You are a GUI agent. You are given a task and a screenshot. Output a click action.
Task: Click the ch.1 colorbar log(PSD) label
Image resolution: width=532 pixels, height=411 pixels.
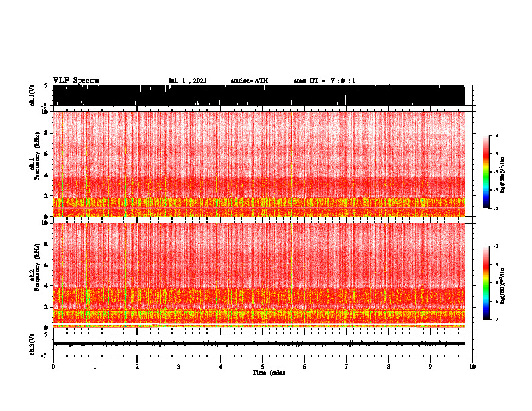503,175
